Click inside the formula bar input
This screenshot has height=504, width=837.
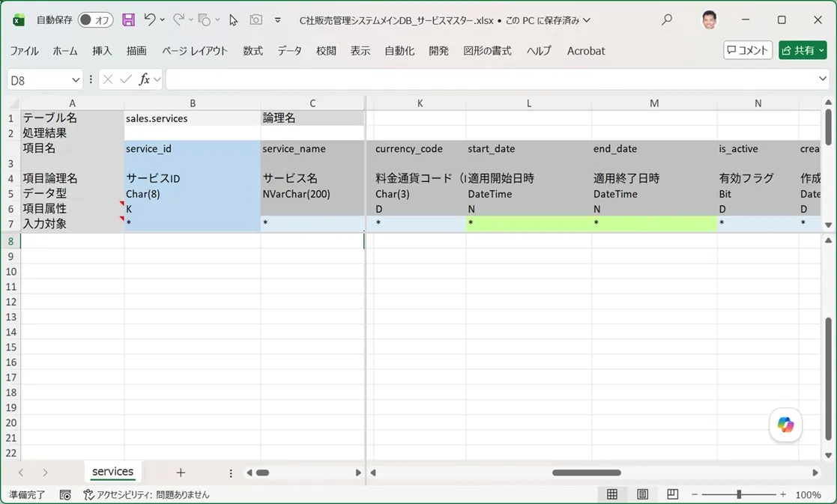tap(490, 80)
